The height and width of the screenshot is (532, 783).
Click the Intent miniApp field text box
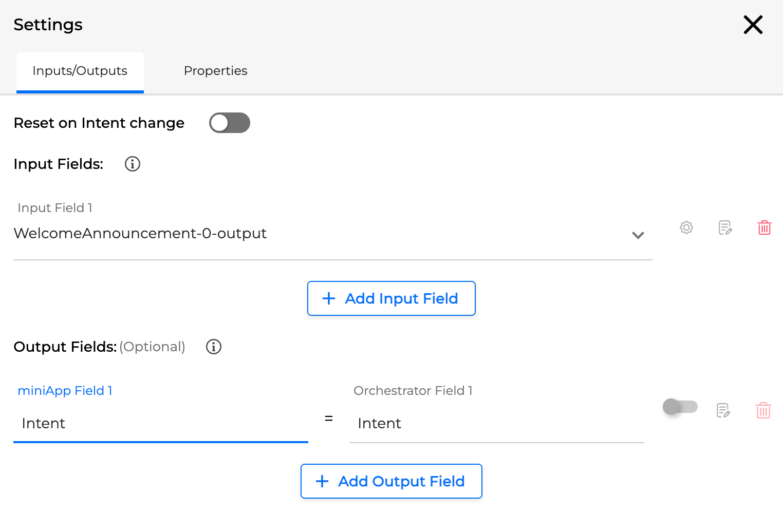[154, 423]
